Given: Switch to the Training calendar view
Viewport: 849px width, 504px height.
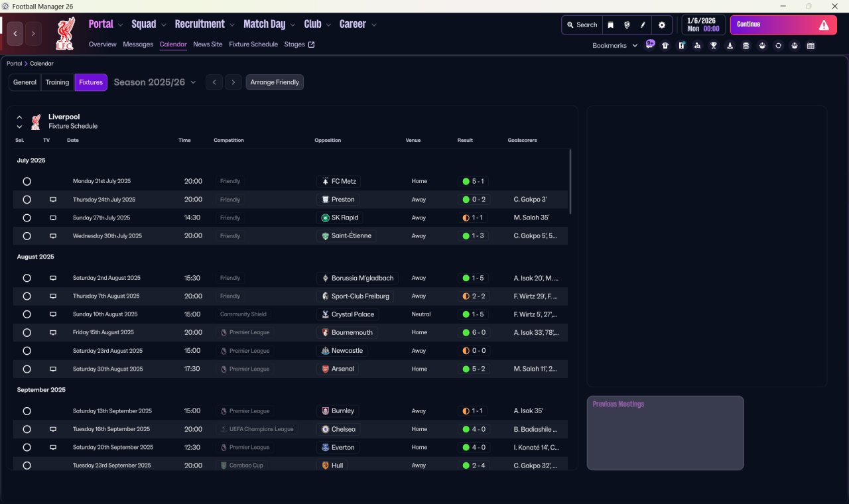Looking at the screenshot, I should pyautogui.click(x=58, y=82).
